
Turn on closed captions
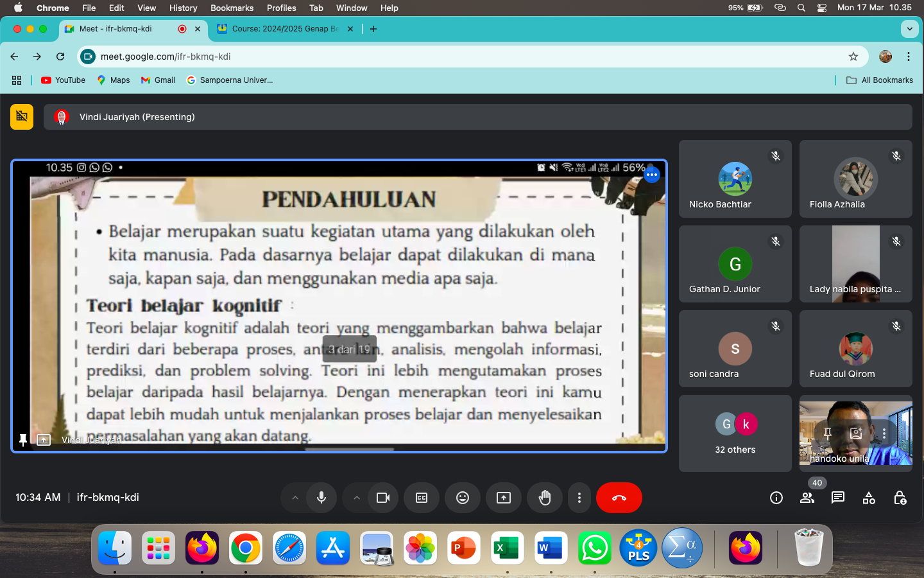pyautogui.click(x=422, y=498)
